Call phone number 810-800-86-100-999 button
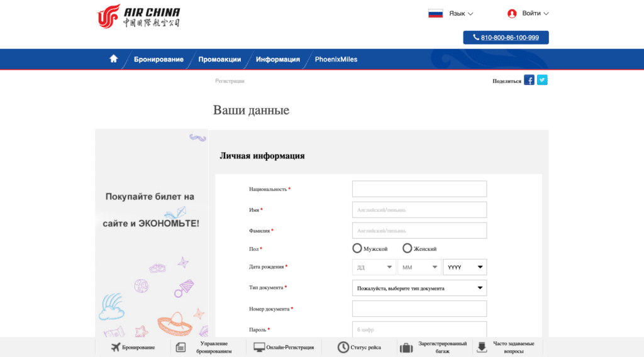Screen dimensions: 644x357 [x=506, y=37]
